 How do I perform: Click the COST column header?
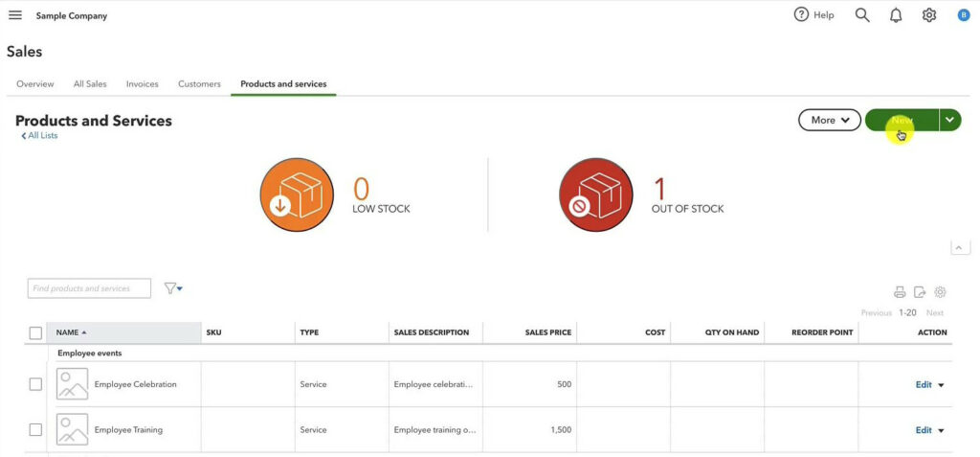point(623,332)
